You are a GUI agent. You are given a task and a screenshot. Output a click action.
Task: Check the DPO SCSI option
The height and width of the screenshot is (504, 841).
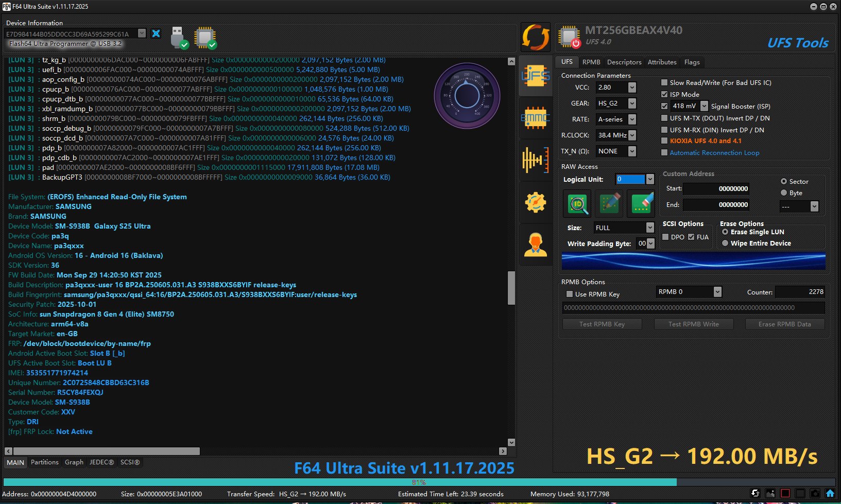pos(665,237)
